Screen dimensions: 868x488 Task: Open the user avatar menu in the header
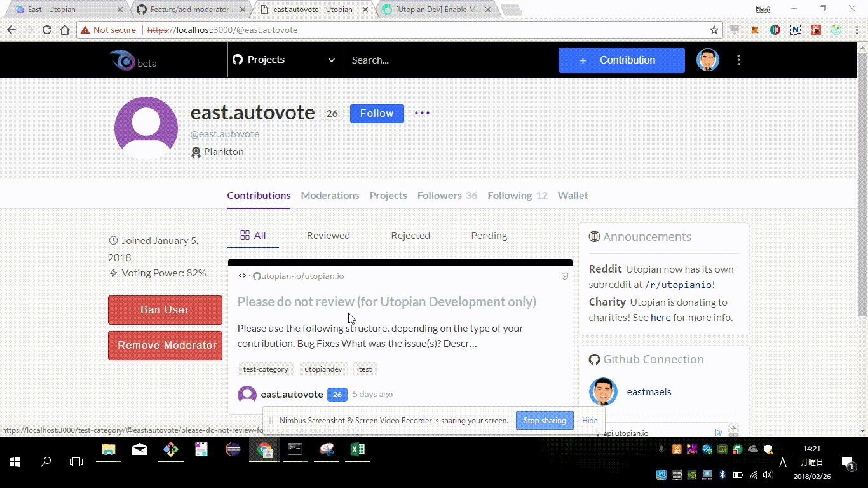point(708,60)
